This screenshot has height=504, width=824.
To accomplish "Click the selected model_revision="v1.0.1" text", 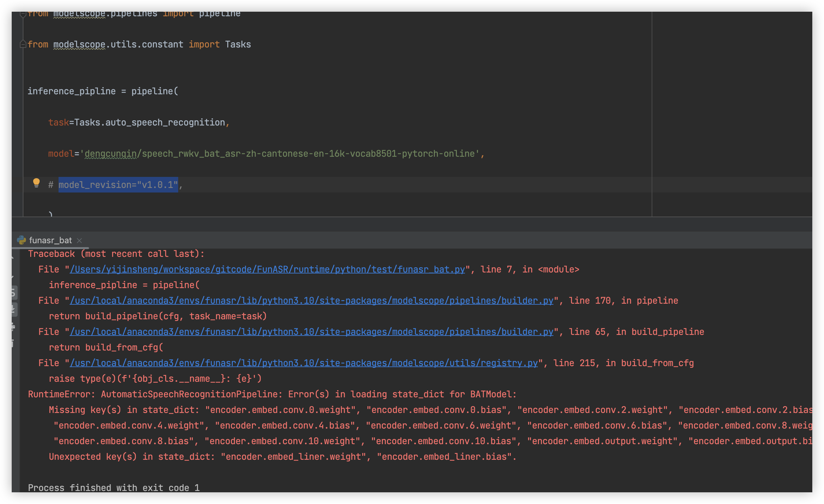I will (x=118, y=185).
